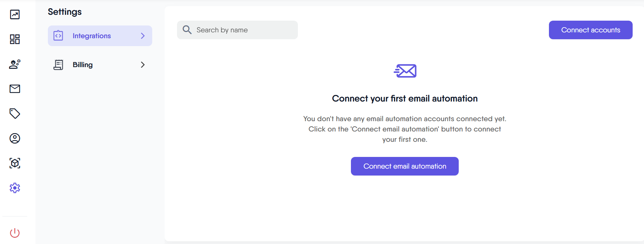Click the settings gear icon in sidebar
644x244 pixels.
click(15, 188)
